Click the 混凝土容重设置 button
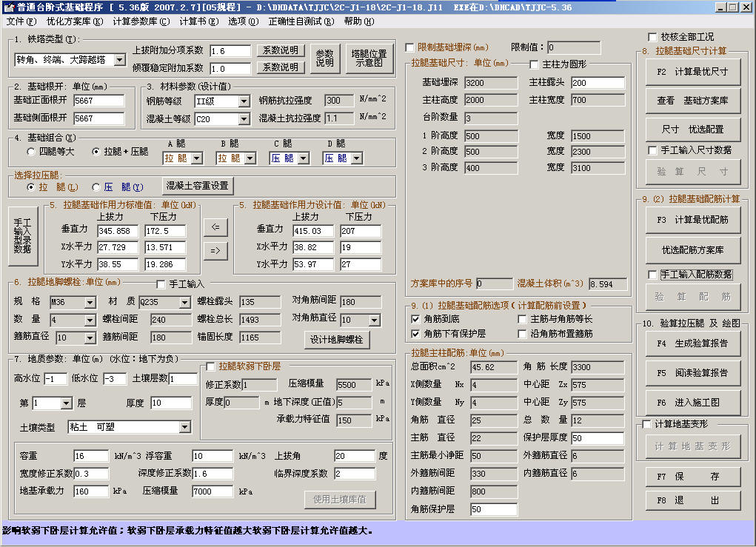The image size is (756, 547). (x=197, y=186)
